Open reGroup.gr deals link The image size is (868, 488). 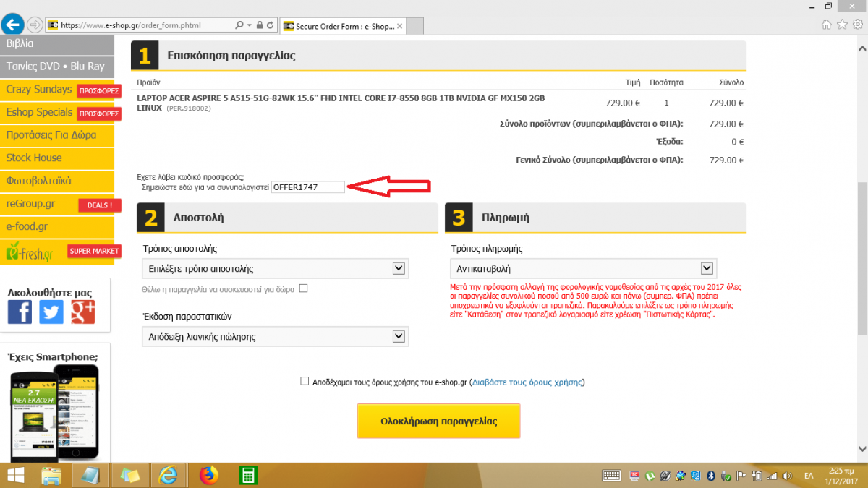57,204
